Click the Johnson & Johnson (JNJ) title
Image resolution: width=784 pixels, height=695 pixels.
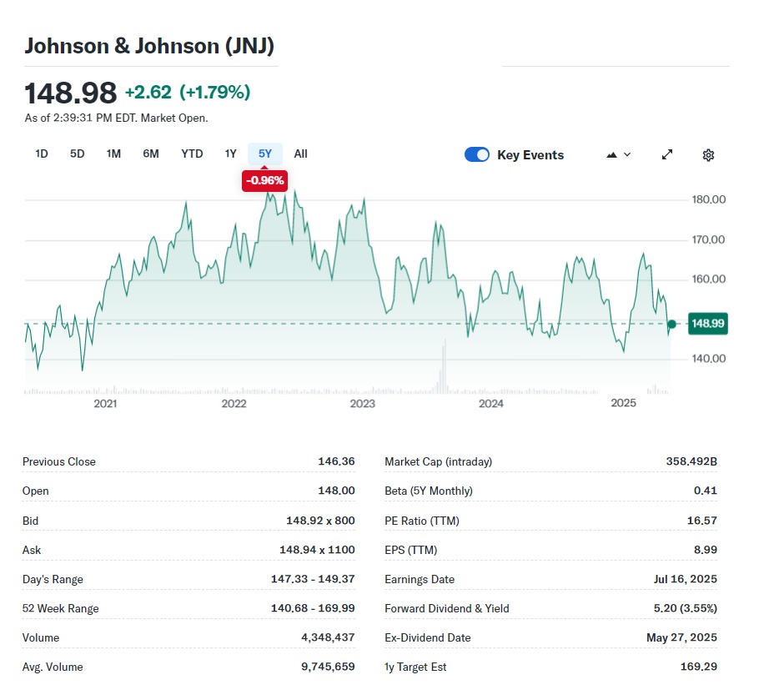click(149, 46)
